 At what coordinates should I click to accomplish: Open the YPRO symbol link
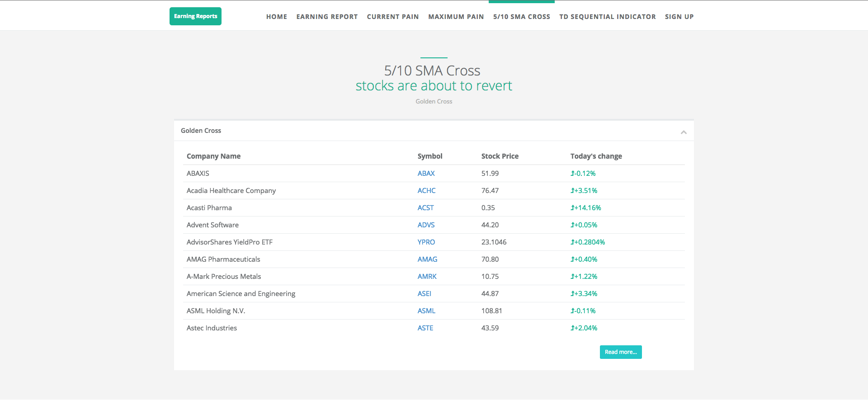click(426, 242)
